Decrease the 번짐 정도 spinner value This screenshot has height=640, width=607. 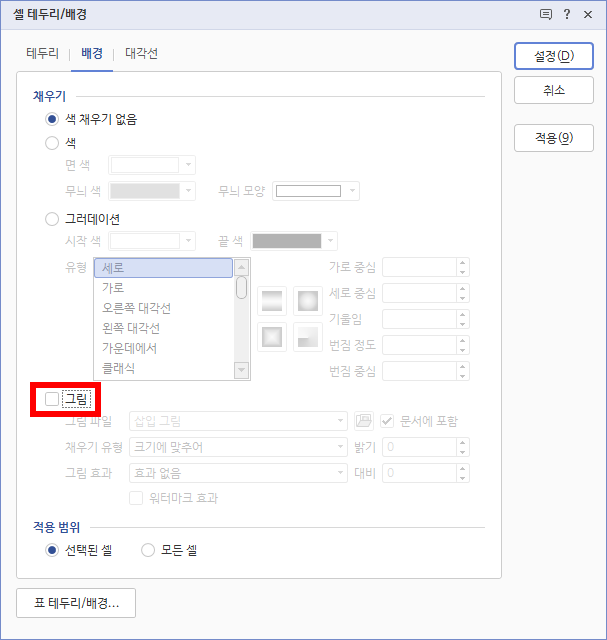click(462, 350)
